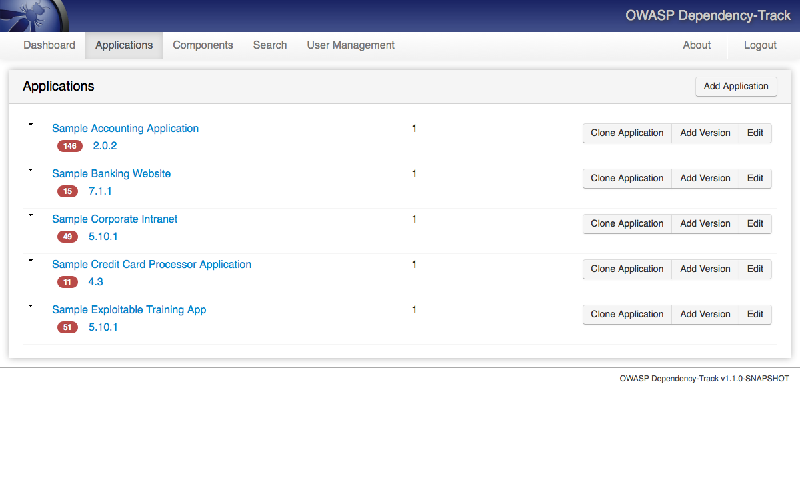This screenshot has height=480, width=800.
Task: Click the OWASP Dependency-Track header title
Action: 708,16
